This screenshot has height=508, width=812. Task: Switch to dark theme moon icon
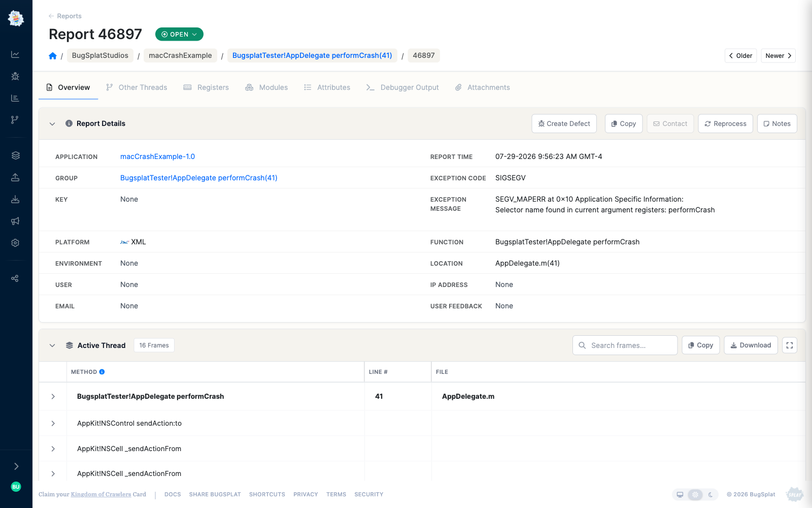click(710, 494)
